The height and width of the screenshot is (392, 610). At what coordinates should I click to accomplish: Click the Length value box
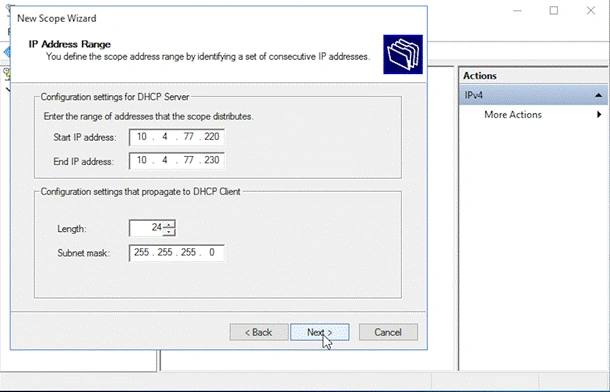[x=146, y=228]
